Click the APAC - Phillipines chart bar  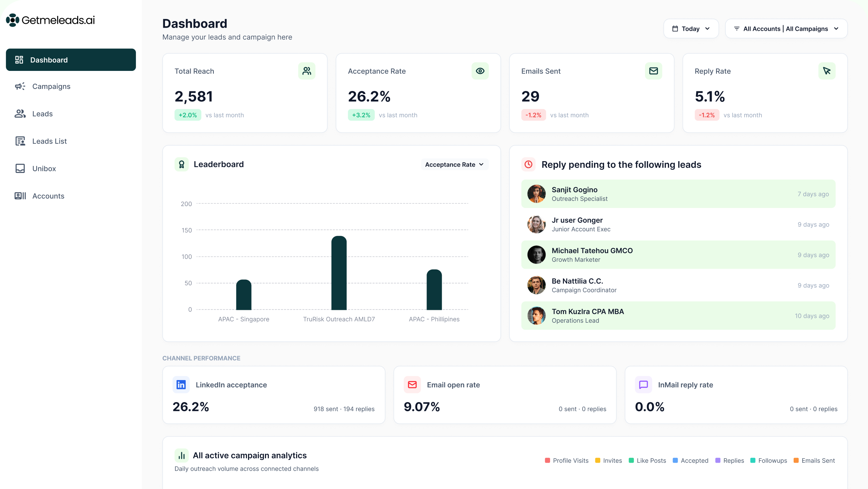(x=434, y=289)
